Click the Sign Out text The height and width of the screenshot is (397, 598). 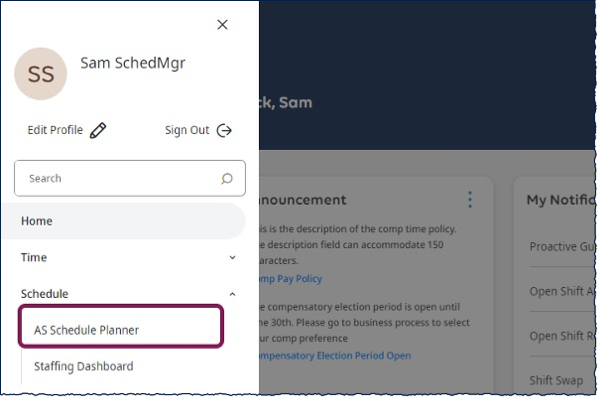[x=187, y=130]
